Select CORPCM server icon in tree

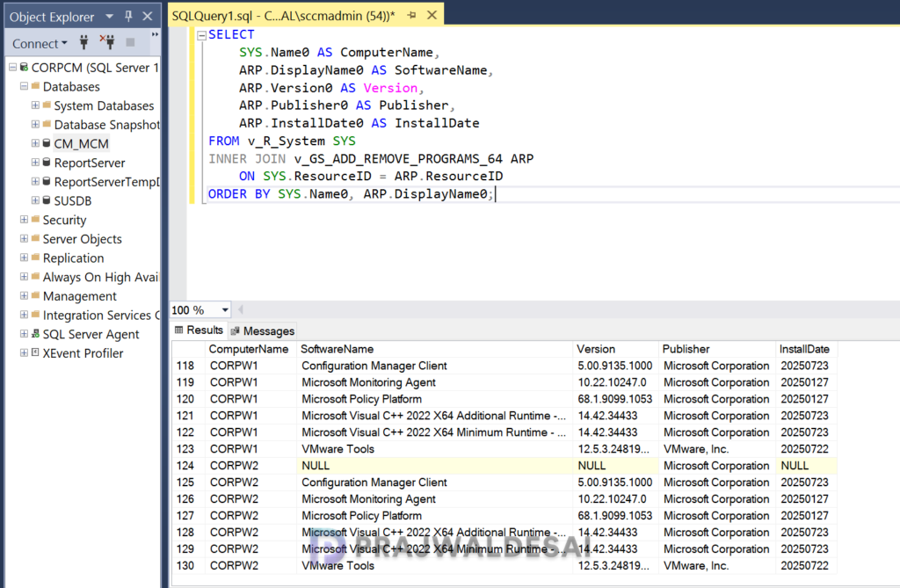click(x=24, y=67)
